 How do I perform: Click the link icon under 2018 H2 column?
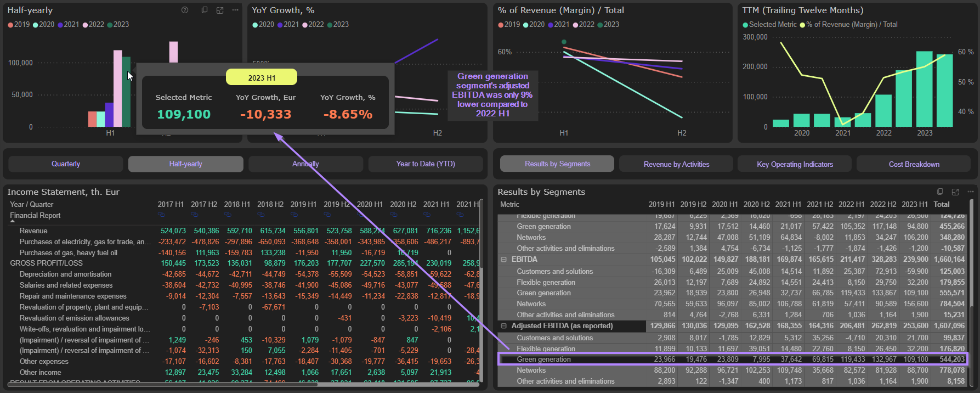(261, 215)
